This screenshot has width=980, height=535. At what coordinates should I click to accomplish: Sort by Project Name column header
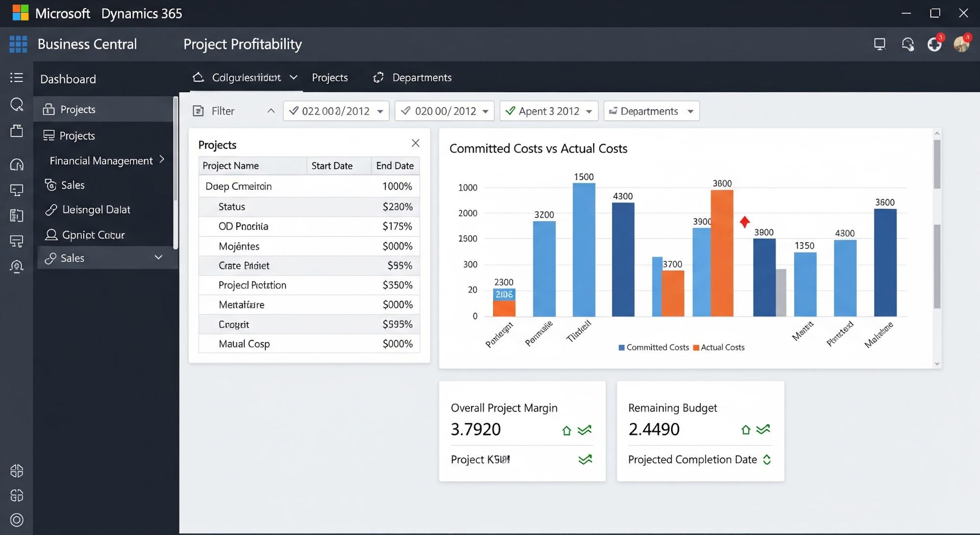pyautogui.click(x=252, y=166)
